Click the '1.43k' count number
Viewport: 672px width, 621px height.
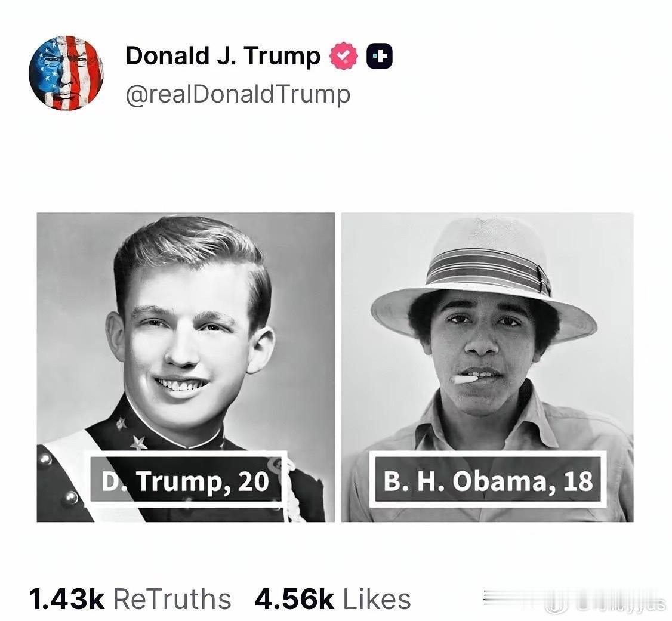pos(67,599)
